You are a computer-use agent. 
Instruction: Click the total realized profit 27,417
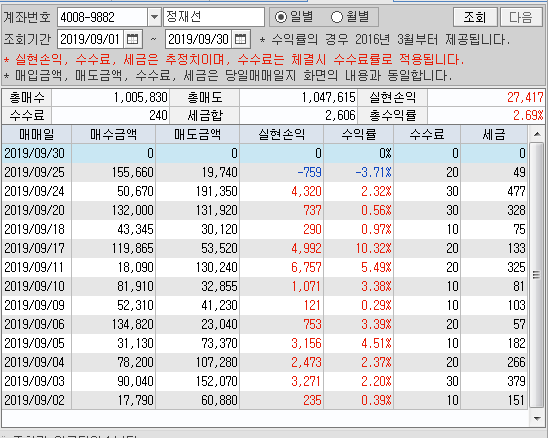pyautogui.click(x=525, y=97)
